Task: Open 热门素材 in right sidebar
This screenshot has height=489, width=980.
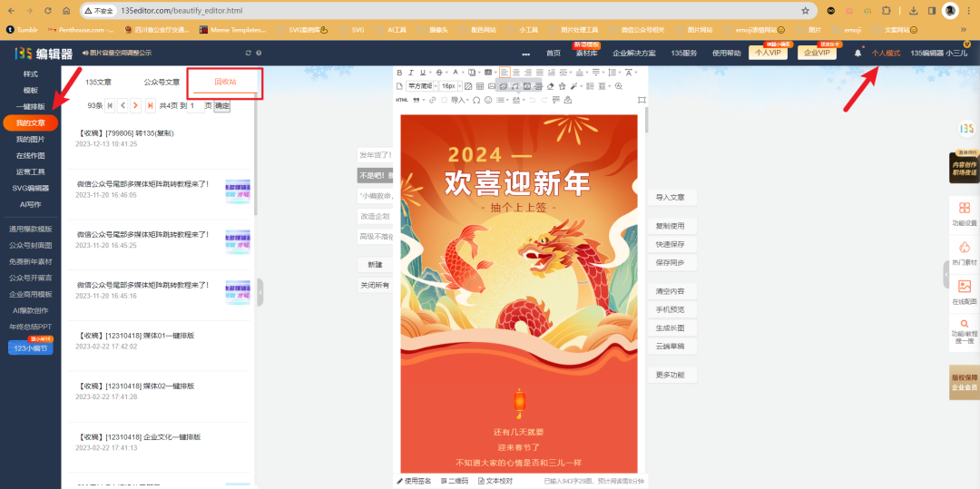Action: coord(964,253)
